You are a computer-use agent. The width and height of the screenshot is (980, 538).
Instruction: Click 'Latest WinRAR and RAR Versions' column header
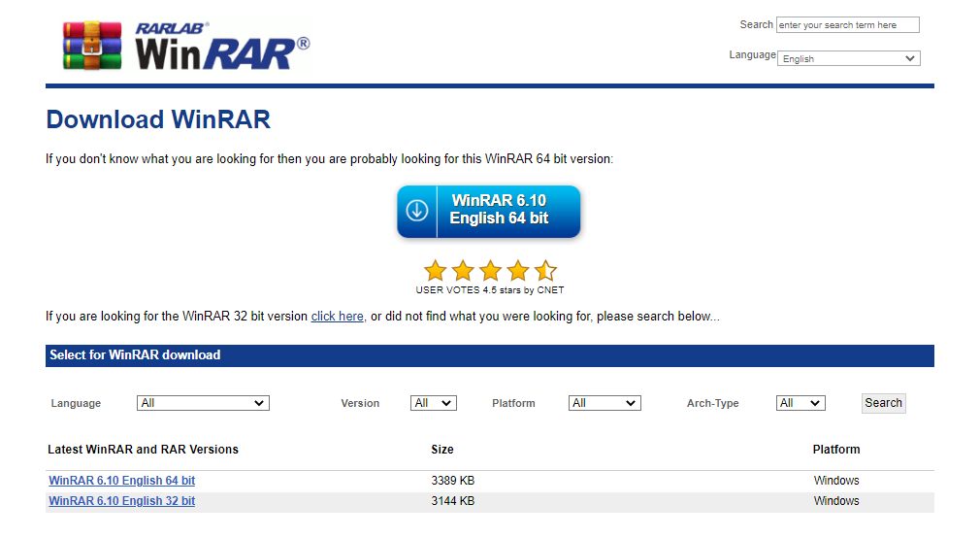144,450
